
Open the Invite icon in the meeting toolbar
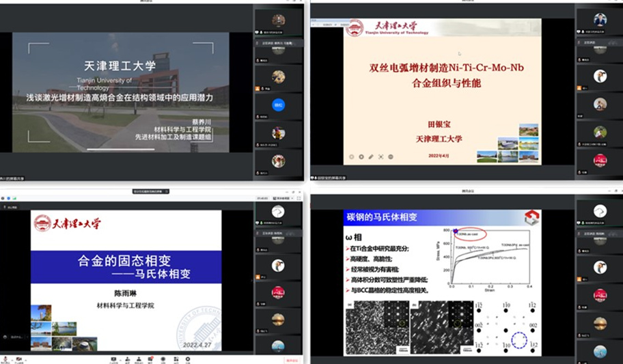tap(126, 358)
